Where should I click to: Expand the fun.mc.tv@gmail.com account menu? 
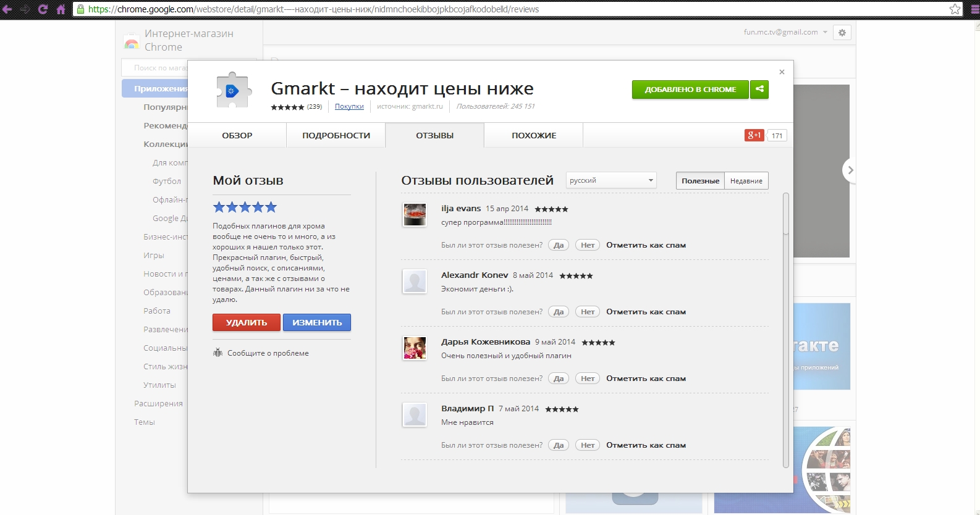pyautogui.click(x=785, y=32)
